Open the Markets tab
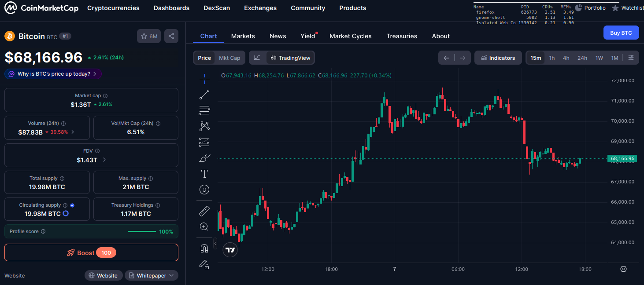 pos(243,36)
